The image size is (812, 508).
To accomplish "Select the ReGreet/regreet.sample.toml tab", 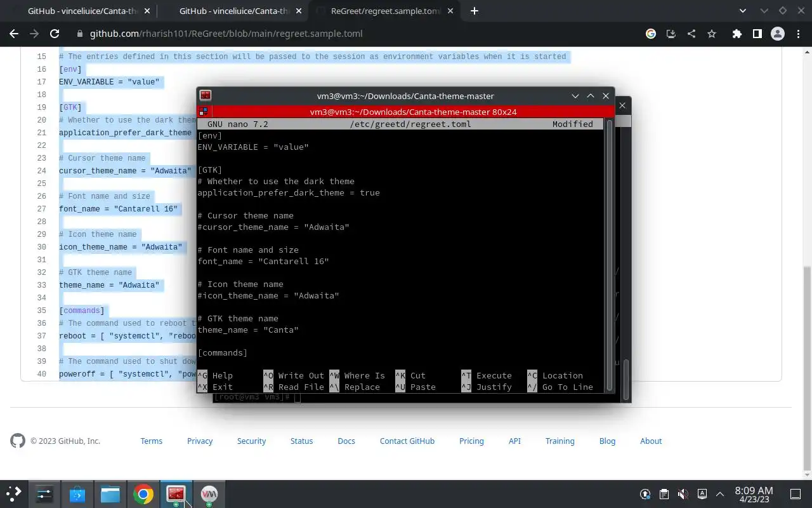I will coord(383,11).
